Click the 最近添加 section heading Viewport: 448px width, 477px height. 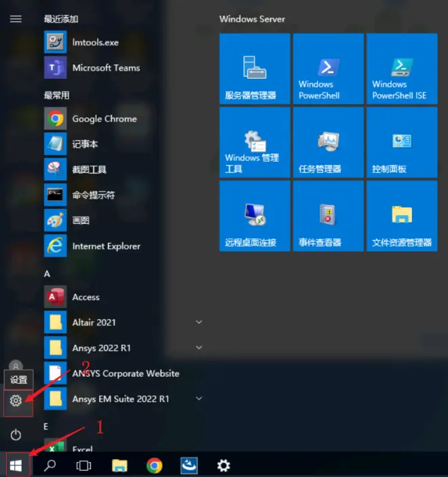pos(61,19)
